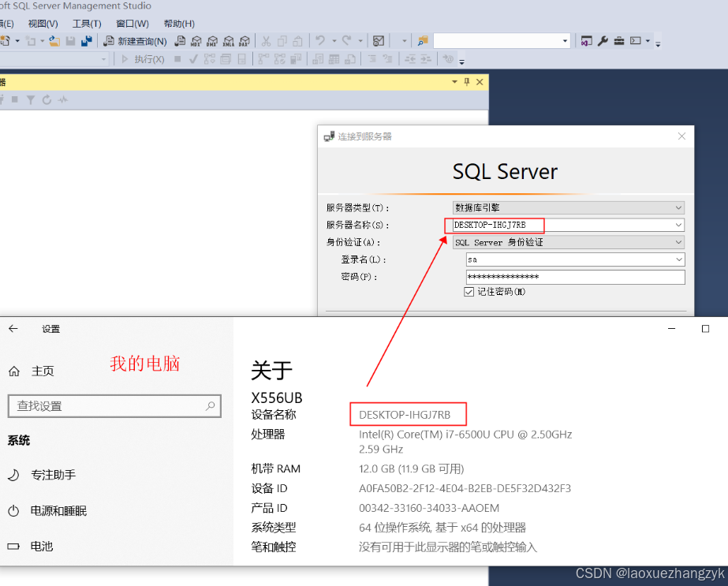The height and width of the screenshot is (586, 728).
Task: Open Properties via the wrench icon
Action: coord(603,41)
